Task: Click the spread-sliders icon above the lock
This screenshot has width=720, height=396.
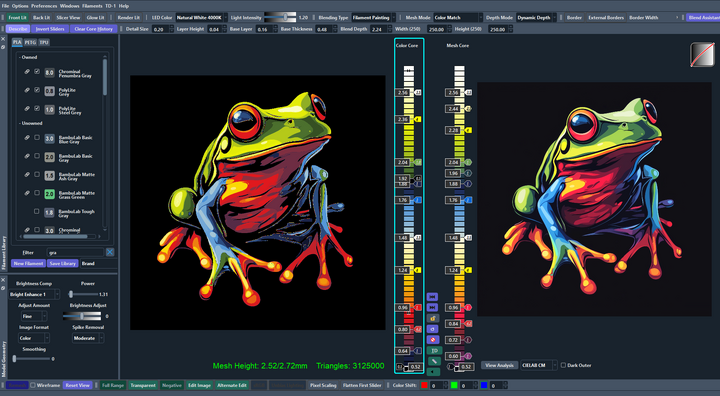Action: 433,297
